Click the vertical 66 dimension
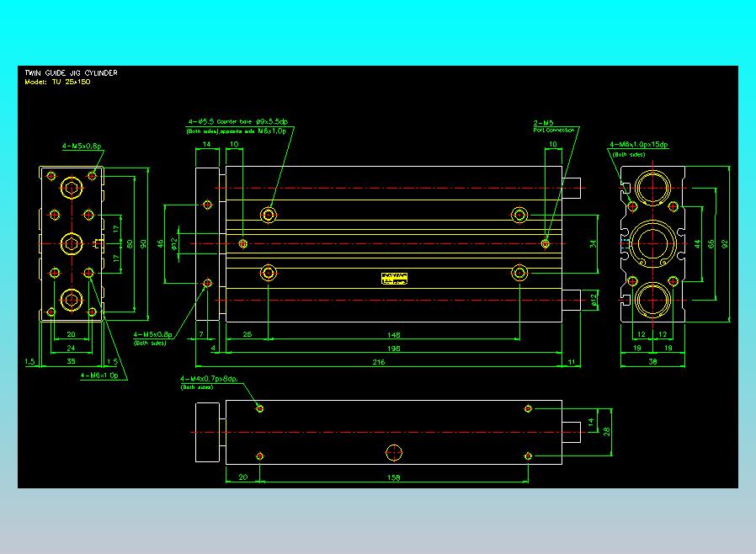The height and width of the screenshot is (554, 756). coord(711,244)
